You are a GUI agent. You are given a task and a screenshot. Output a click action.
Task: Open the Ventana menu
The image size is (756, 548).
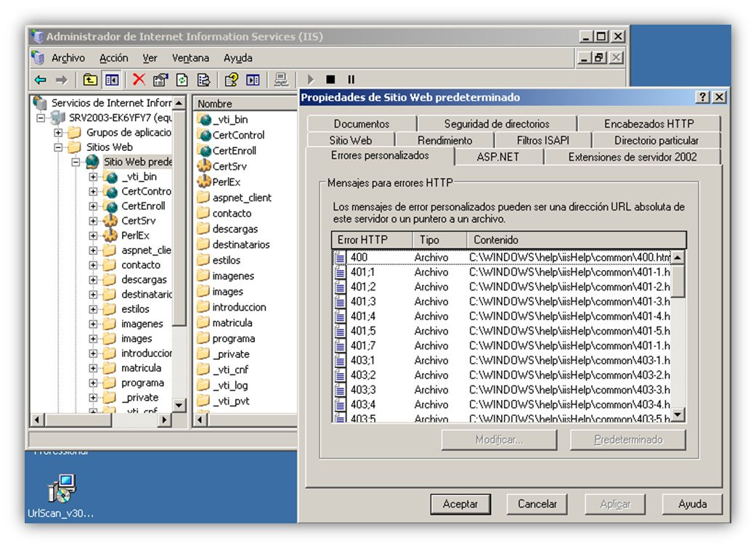click(x=190, y=58)
